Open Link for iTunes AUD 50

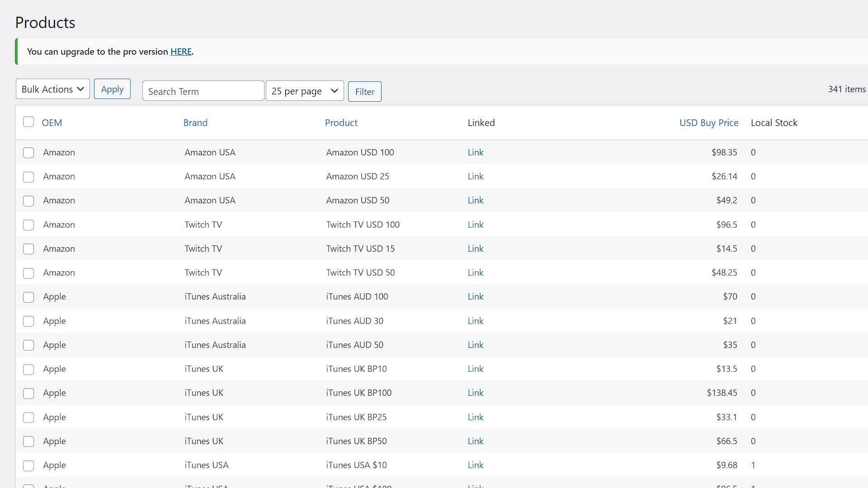pos(475,345)
